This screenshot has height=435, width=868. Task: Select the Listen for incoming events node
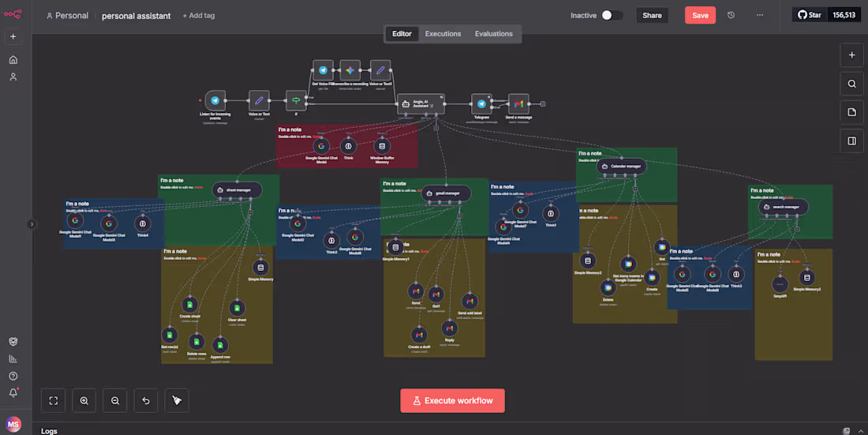point(215,101)
